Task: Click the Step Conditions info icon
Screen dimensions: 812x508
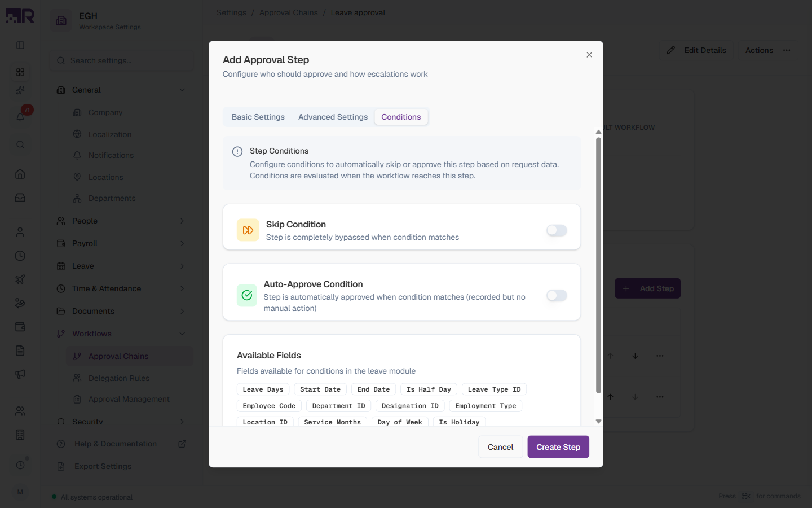Action: (x=237, y=152)
